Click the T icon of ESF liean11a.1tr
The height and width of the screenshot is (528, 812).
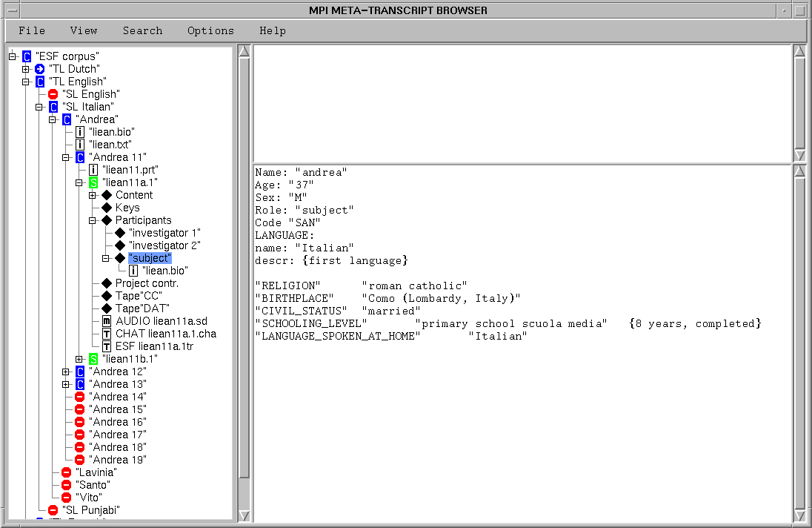[106, 346]
